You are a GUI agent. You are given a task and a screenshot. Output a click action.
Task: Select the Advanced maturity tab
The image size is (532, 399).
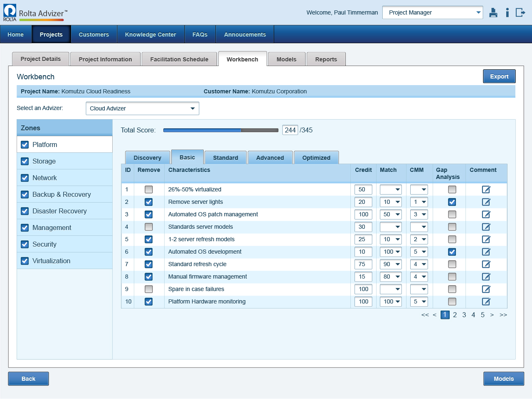click(270, 158)
